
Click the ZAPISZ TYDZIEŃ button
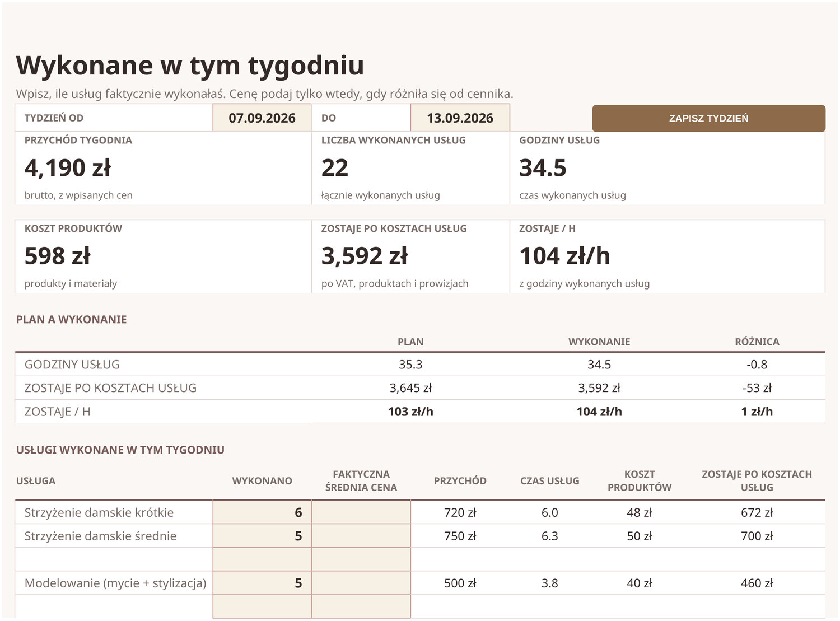[708, 118]
